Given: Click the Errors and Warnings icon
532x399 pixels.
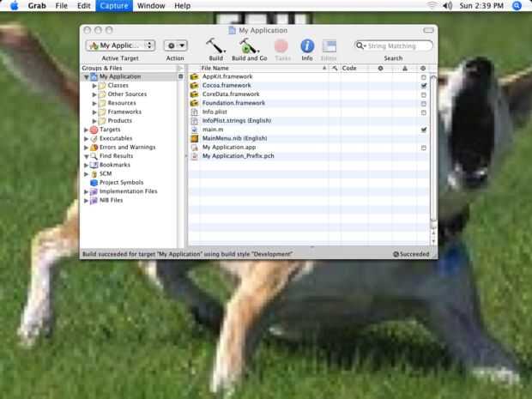Looking at the screenshot, I should tap(94, 148).
